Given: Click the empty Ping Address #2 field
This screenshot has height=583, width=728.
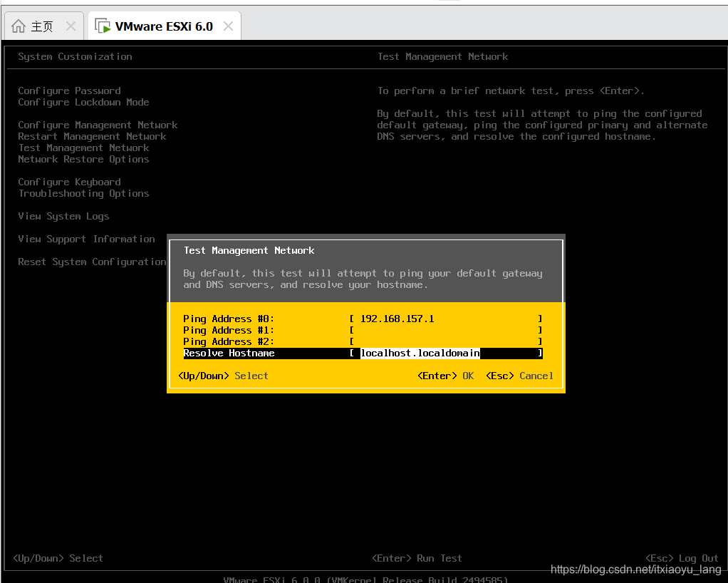Looking at the screenshot, I should pyautogui.click(x=446, y=341).
